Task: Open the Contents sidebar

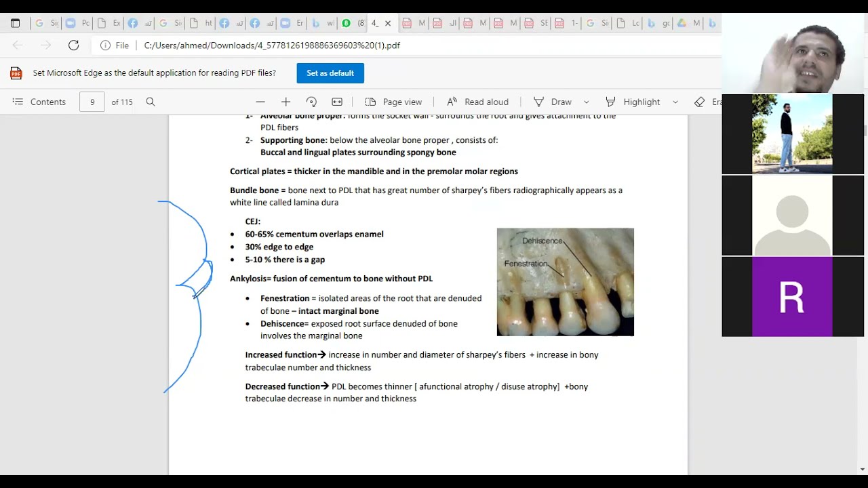Action: click(x=39, y=102)
